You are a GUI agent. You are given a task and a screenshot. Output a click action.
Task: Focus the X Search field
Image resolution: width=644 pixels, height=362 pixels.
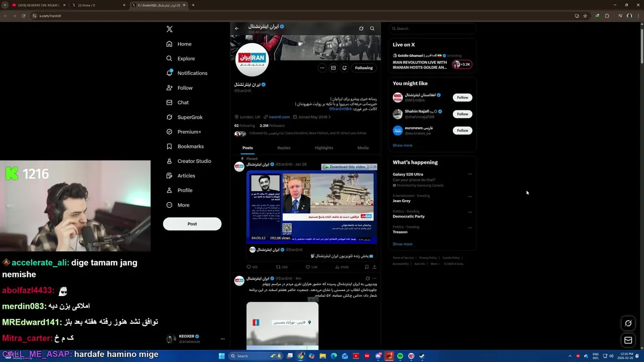[432, 29]
